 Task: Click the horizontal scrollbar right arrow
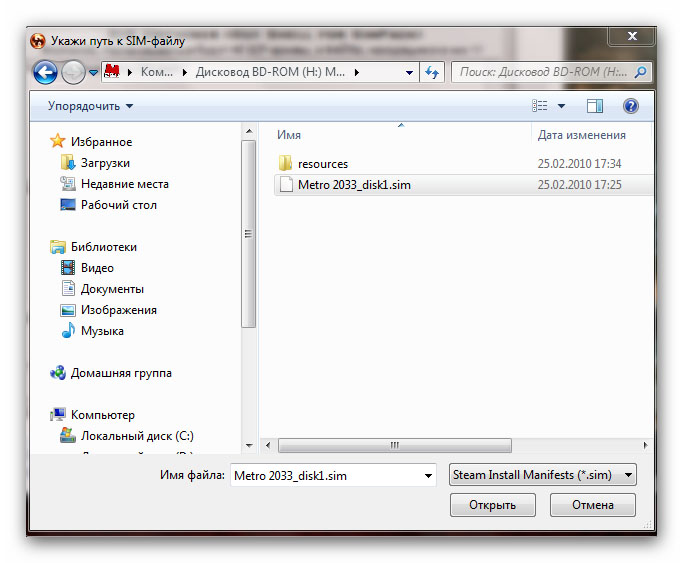tap(646, 445)
